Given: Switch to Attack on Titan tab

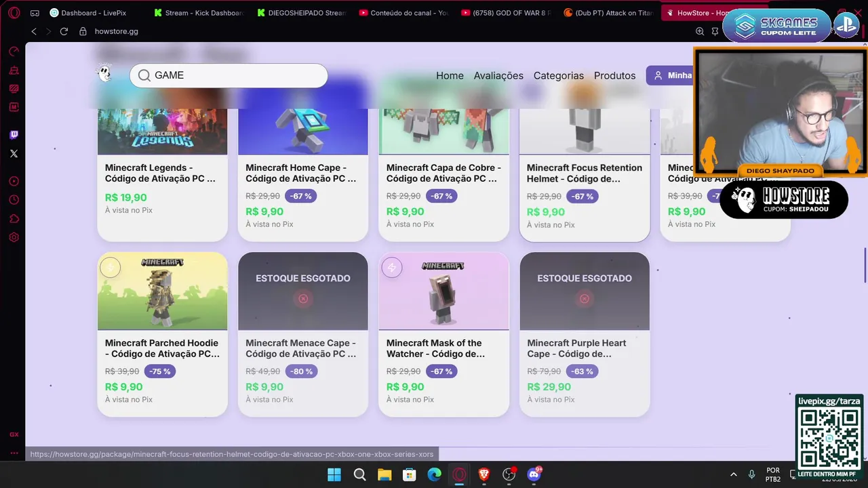Looking at the screenshot, I should [x=609, y=13].
